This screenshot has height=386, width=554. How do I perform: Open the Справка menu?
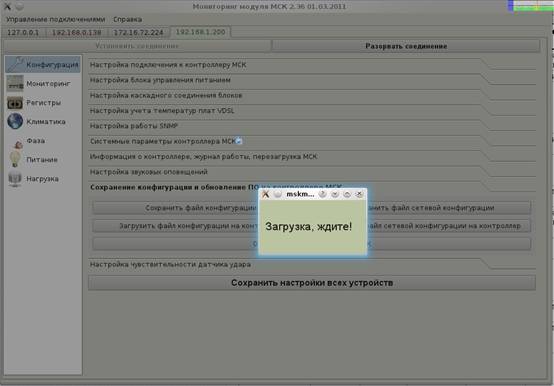click(x=128, y=19)
